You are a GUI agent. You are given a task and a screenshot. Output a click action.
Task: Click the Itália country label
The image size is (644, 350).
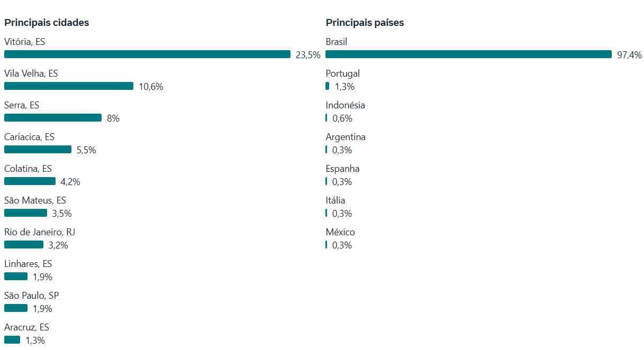(335, 200)
